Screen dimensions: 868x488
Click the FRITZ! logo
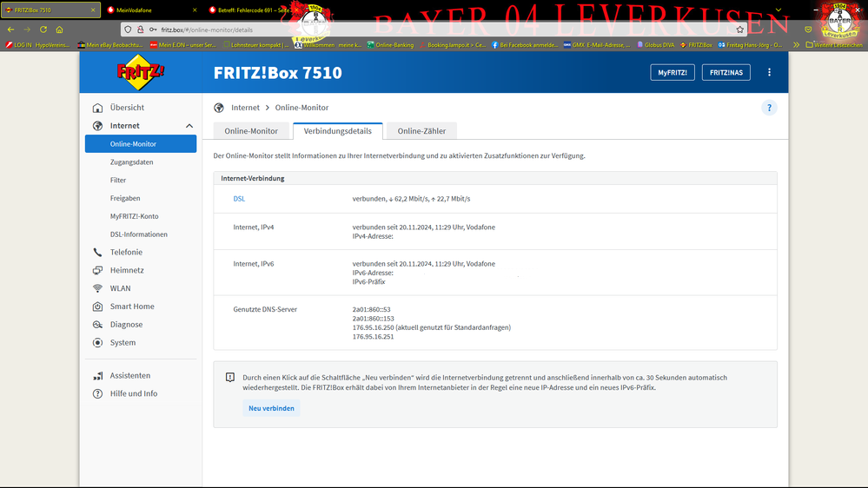click(141, 72)
